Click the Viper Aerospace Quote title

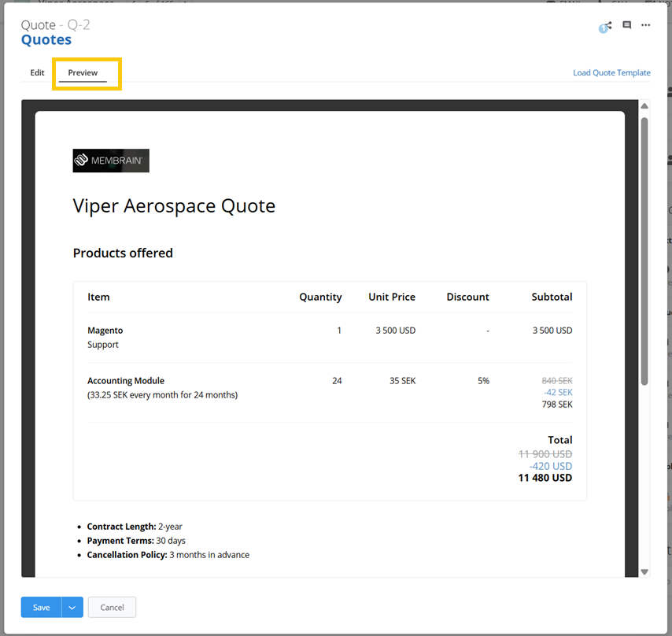pyautogui.click(x=174, y=206)
